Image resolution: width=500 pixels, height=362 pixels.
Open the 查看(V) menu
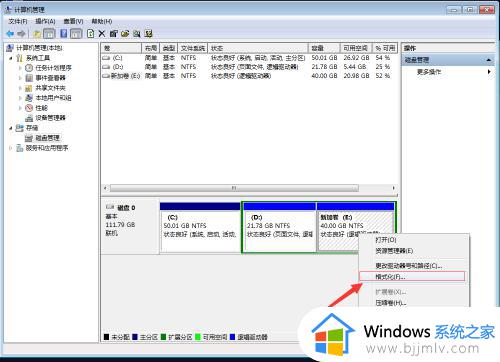coord(73,21)
